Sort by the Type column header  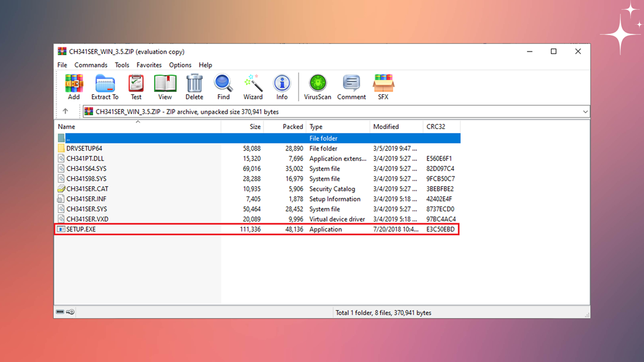(338, 127)
